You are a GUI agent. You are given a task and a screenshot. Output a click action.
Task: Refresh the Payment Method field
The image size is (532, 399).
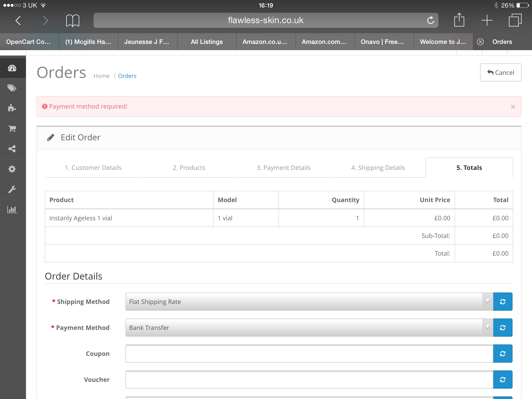coord(503,328)
